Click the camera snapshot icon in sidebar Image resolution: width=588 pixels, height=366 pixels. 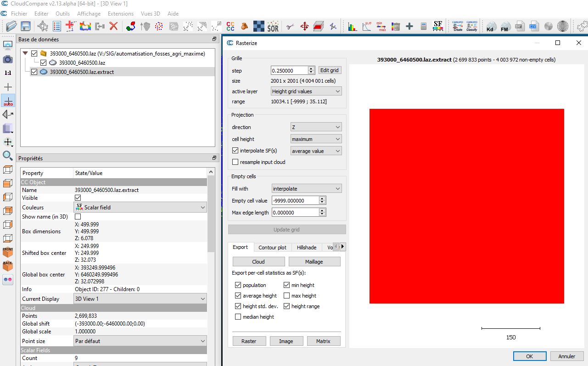click(8, 59)
